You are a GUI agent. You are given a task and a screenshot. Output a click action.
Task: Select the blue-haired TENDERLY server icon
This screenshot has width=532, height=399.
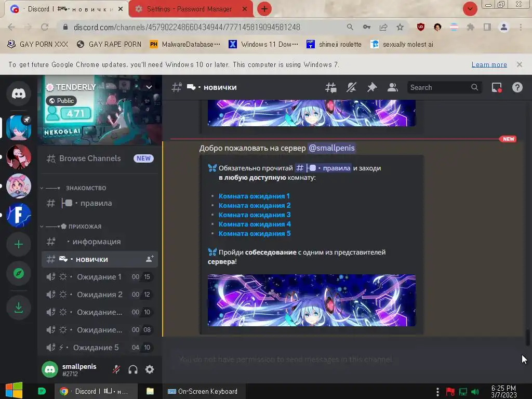(x=19, y=128)
